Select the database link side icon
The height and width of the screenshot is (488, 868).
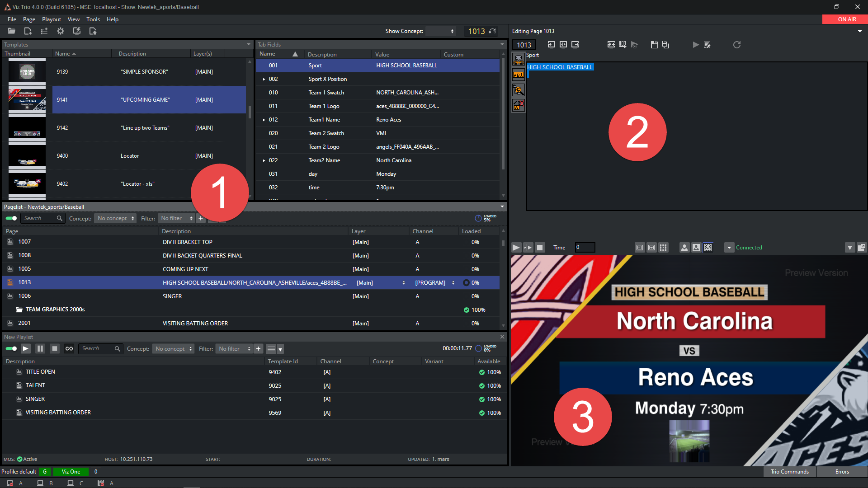tap(519, 60)
